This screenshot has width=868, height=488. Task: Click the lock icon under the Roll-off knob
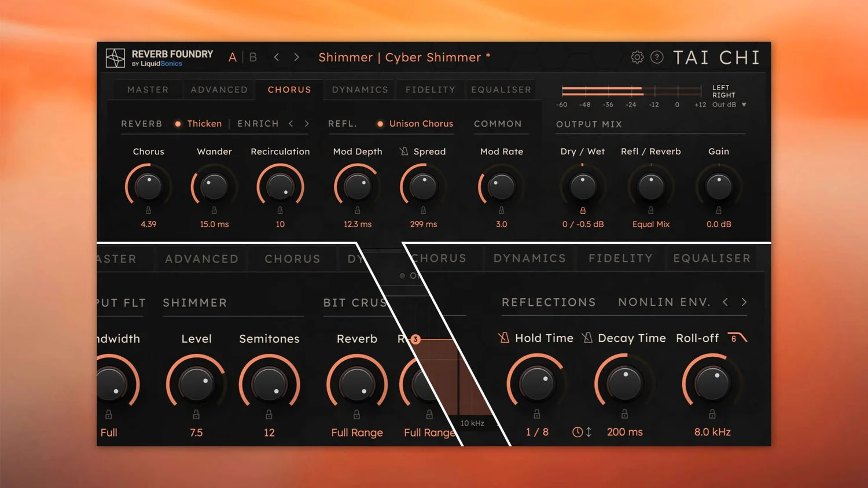[x=711, y=413]
